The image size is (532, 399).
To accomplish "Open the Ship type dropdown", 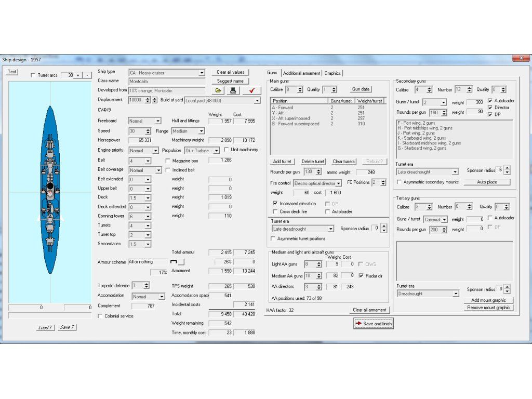I will (x=202, y=73).
